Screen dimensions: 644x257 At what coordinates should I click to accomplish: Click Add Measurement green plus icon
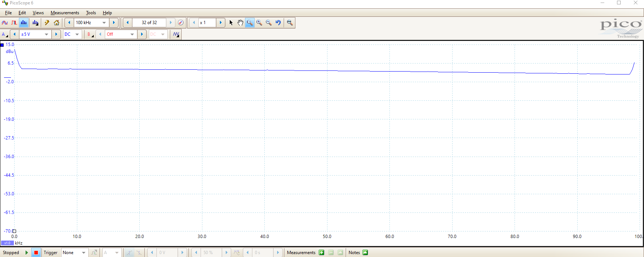click(x=321, y=253)
